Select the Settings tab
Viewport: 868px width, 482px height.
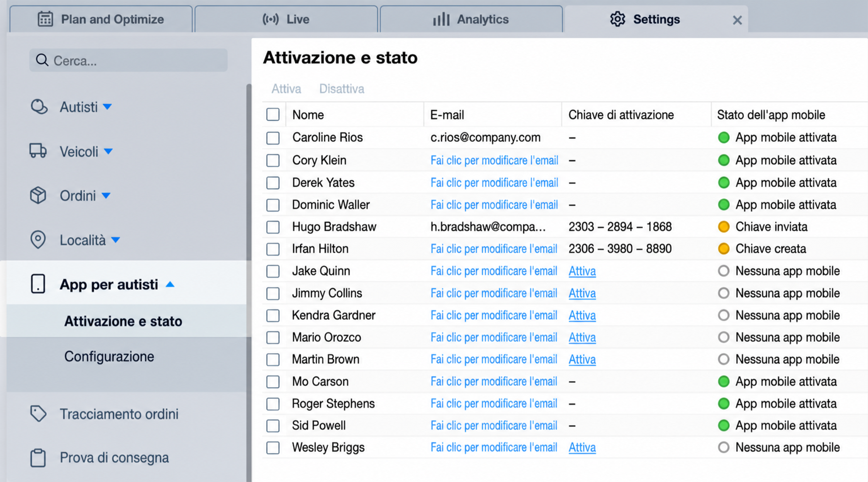(656, 19)
